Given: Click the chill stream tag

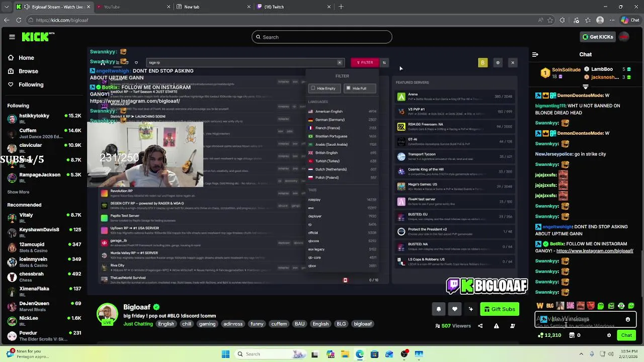Looking at the screenshot, I should click(187, 324).
